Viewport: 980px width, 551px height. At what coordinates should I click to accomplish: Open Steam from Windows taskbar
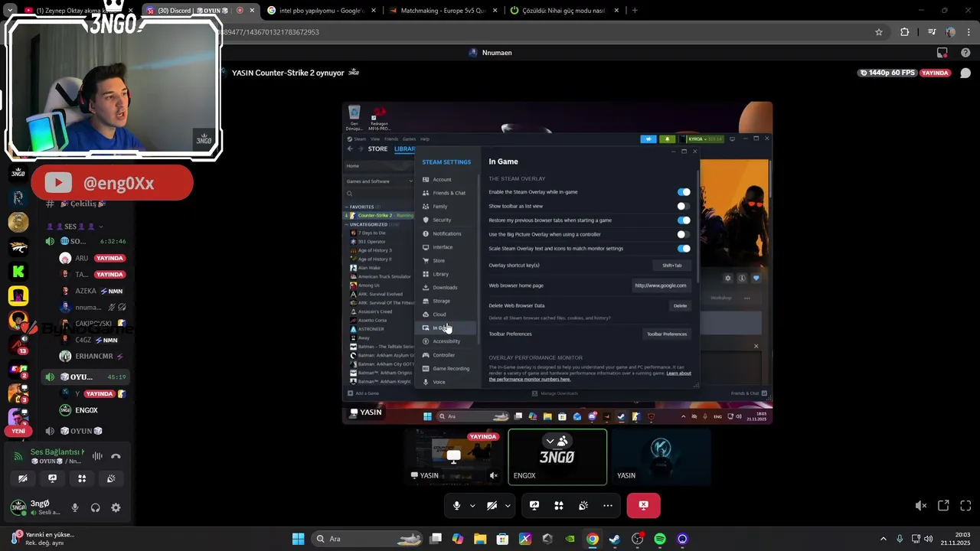pyautogui.click(x=614, y=539)
